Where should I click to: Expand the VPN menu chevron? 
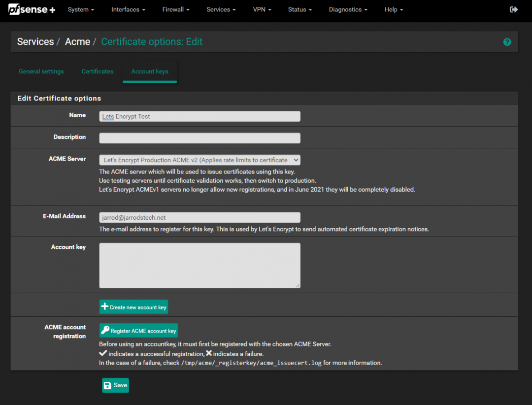270,9
